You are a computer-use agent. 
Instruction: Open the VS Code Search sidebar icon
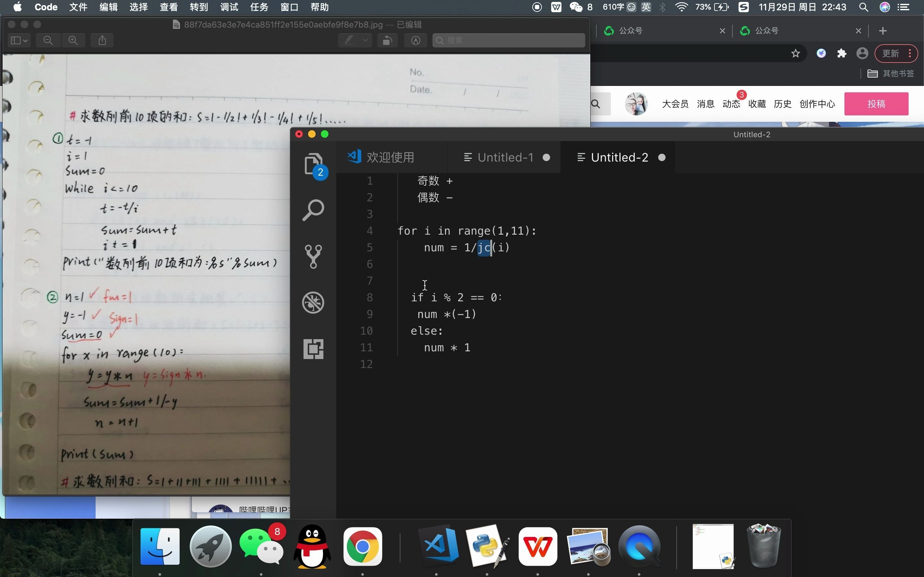(x=313, y=210)
